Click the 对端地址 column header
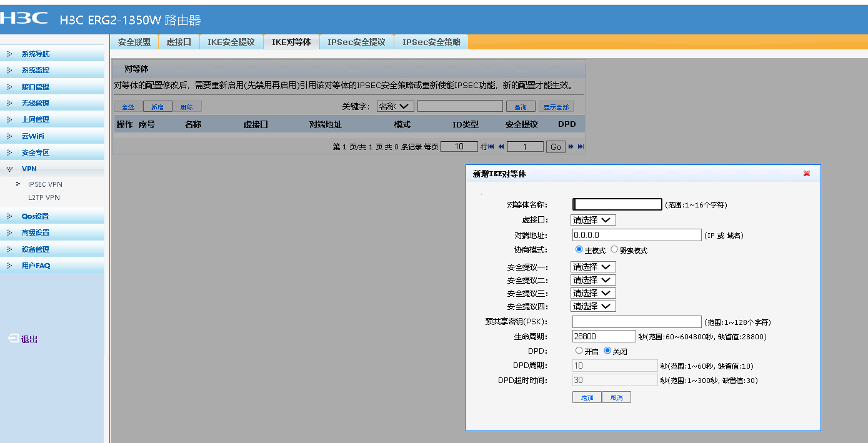 [x=326, y=124]
